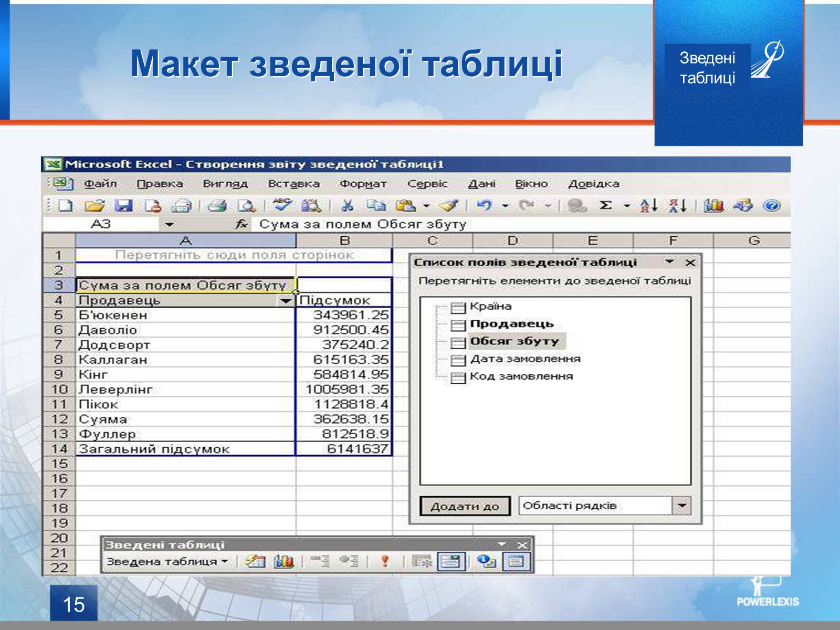Cut selection using the scissors icon
The width and height of the screenshot is (840, 630).
[x=348, y=206]
